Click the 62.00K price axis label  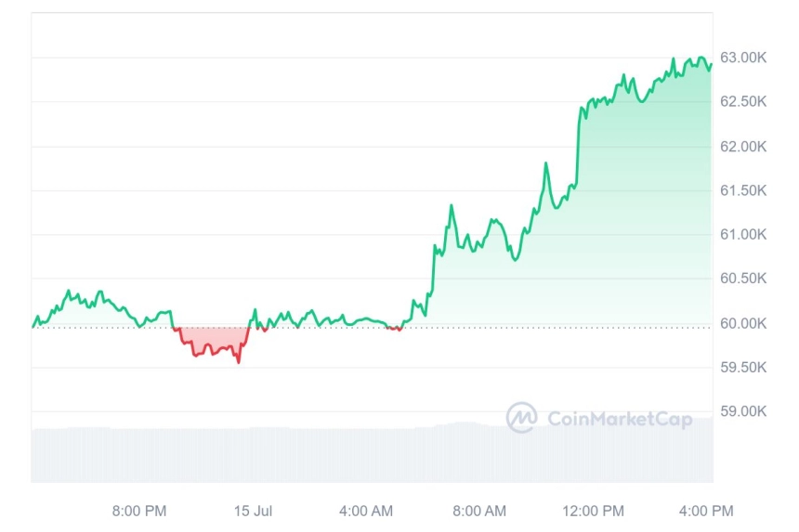743,147
